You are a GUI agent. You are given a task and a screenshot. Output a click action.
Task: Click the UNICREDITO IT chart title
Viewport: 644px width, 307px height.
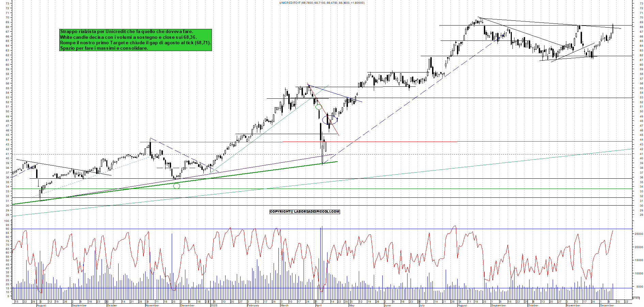click(x=322, y=3)
